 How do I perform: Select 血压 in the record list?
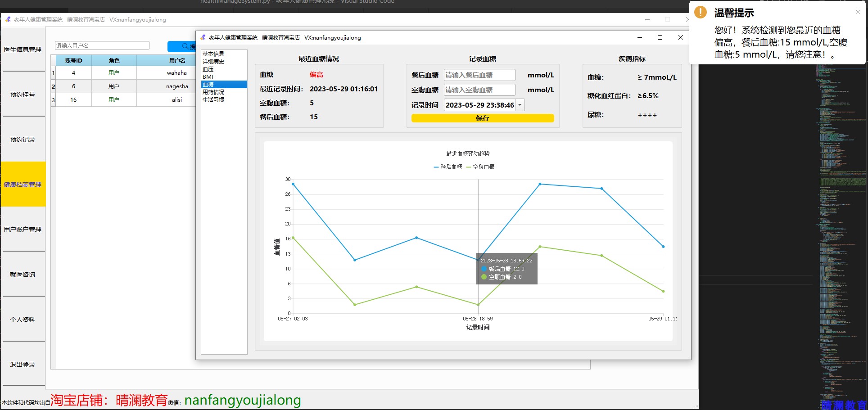click(224, 69)
